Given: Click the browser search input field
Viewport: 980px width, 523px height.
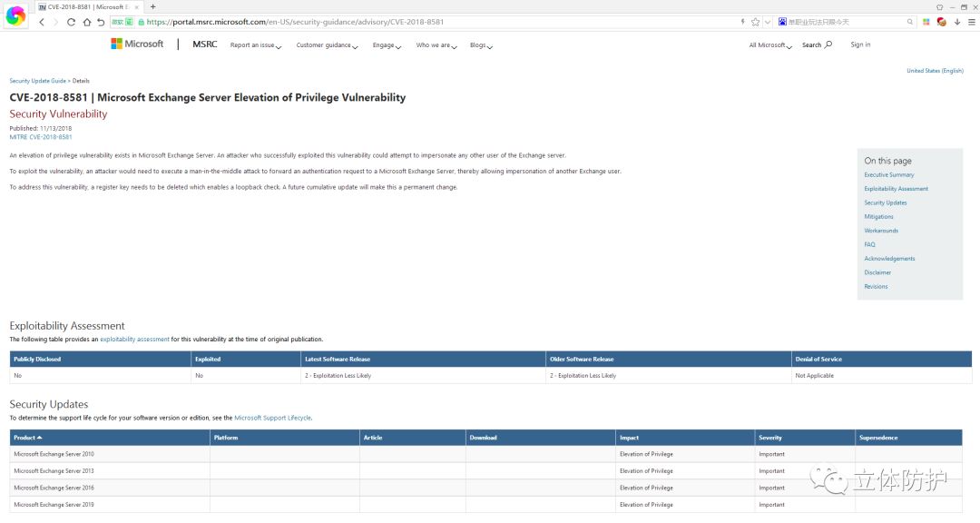Looking at the screenshot, I should click(846, 22).
